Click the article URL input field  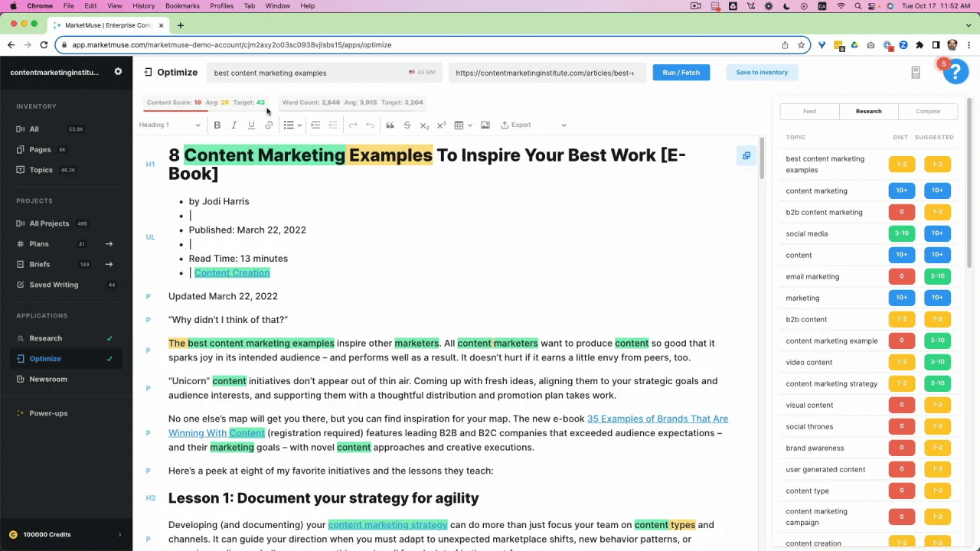[544, 72]
